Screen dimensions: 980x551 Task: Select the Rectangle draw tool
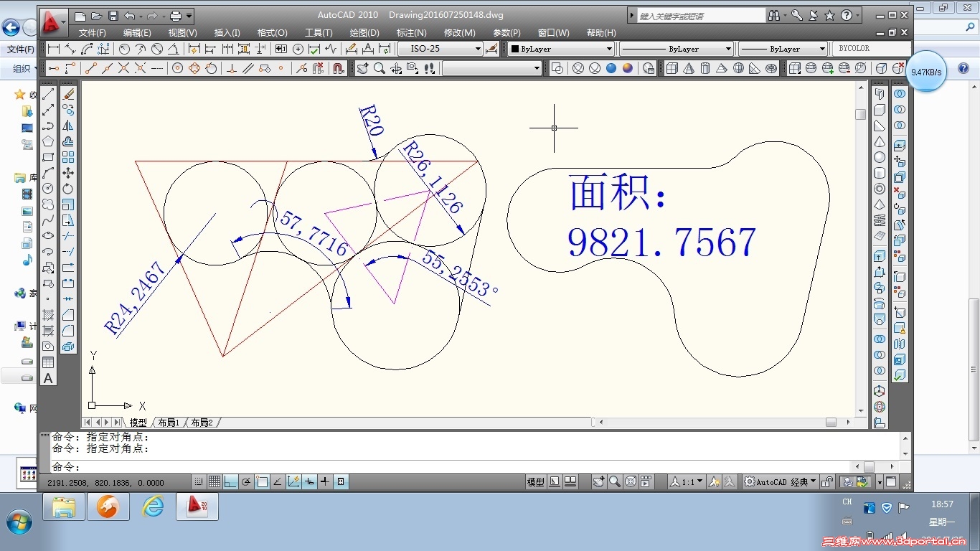tap(48, 157)
